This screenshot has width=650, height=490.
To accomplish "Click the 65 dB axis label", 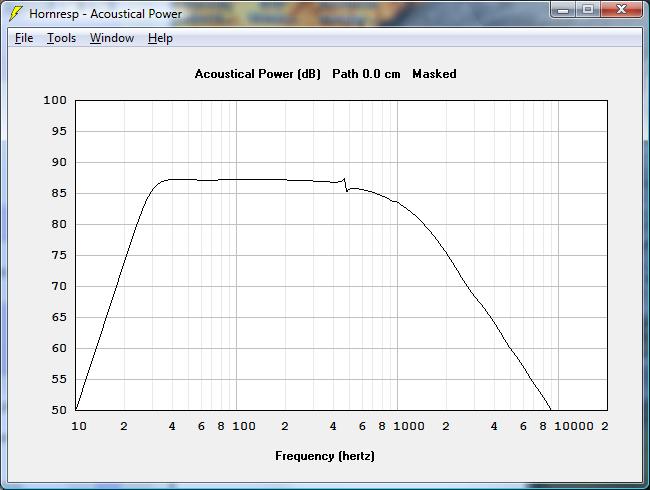I will coord(59,317).
